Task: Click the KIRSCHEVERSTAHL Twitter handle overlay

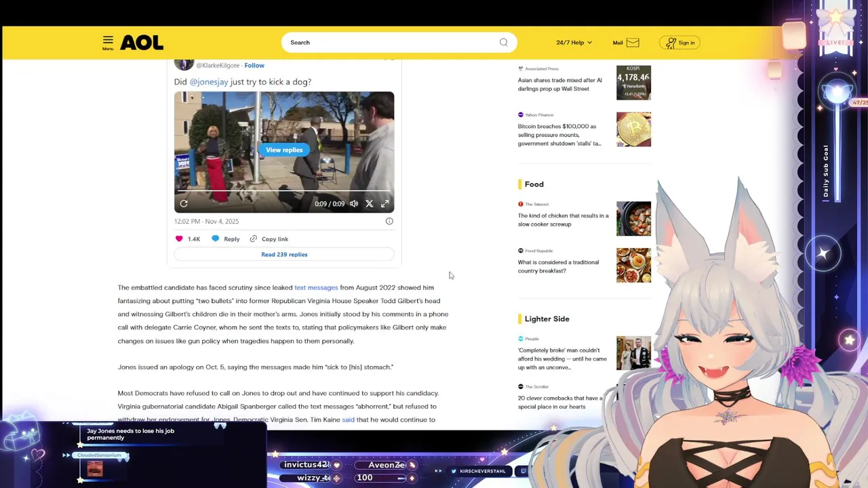Action: click(x=482, y=471)
